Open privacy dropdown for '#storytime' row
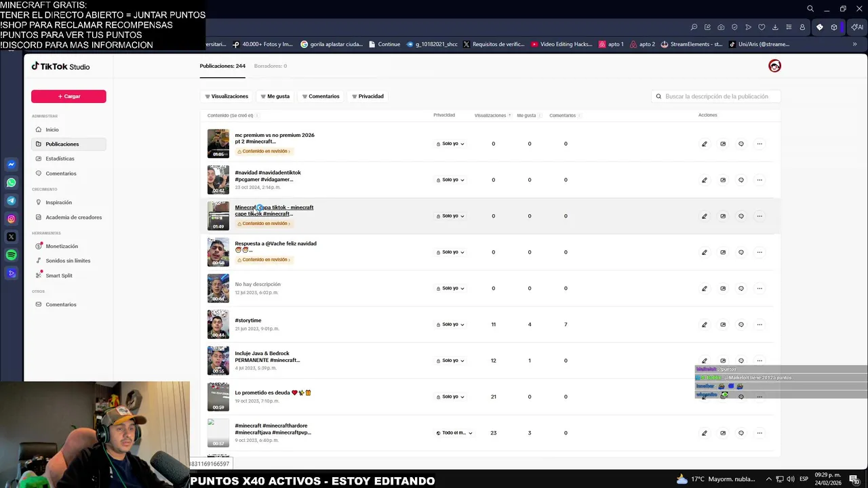Image resolution: width=868 pixels, height=488 pixels. [450, 325]
